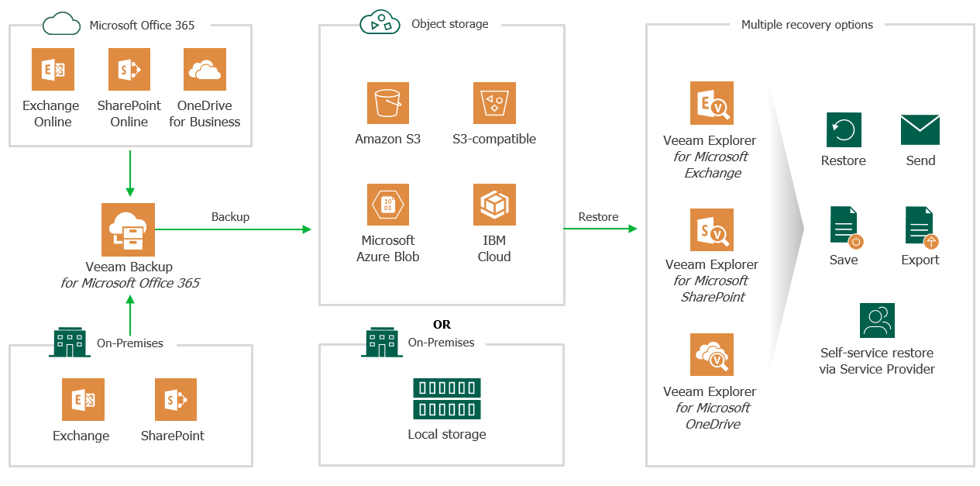Screen dimensions: 980x486
Task: Select the Save document icon
Action: [x=845, y=227]
